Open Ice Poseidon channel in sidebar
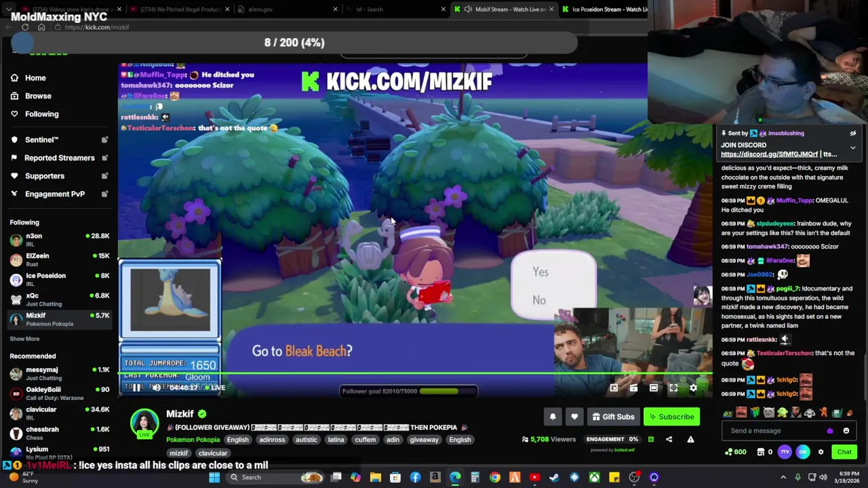 60,279
